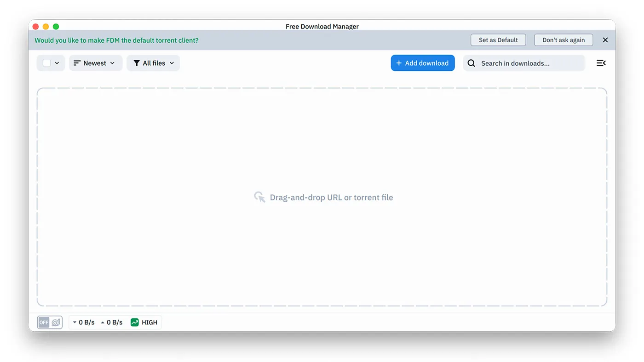Click the download speed arrow icon
The image size is (644, 362).
[x=75, y=322]
